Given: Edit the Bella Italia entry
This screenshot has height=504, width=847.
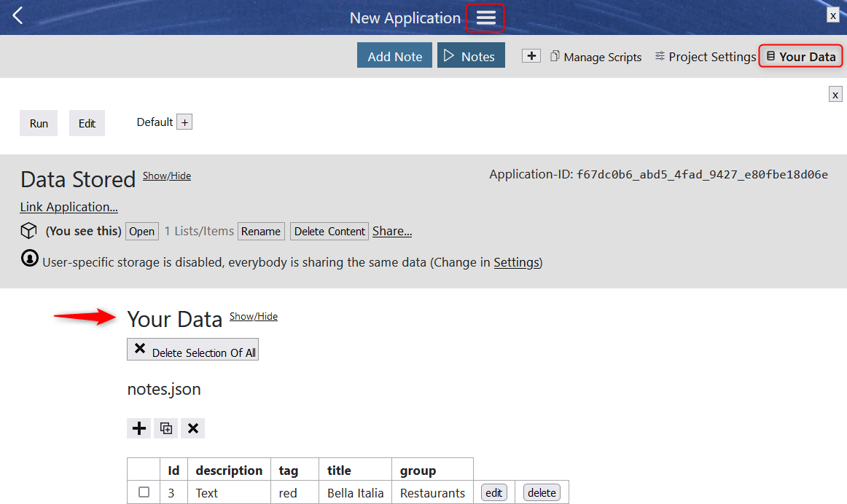Looking at the screenshot, I should tap(493, 492).
